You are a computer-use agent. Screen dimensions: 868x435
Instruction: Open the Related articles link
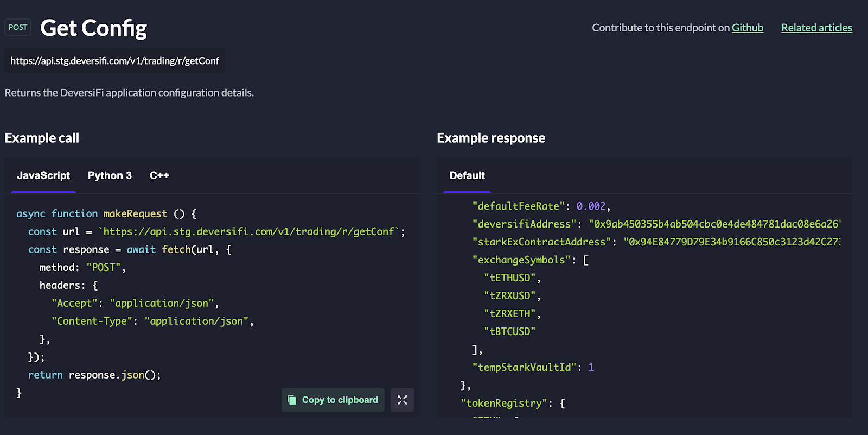tap(816, 28)
